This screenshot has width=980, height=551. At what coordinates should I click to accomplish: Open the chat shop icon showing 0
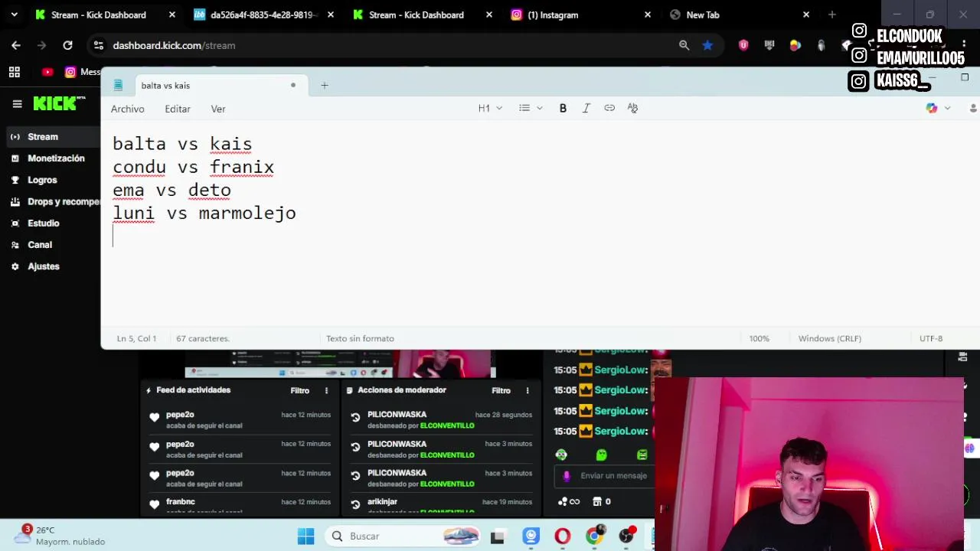click(x=602, y=502)
